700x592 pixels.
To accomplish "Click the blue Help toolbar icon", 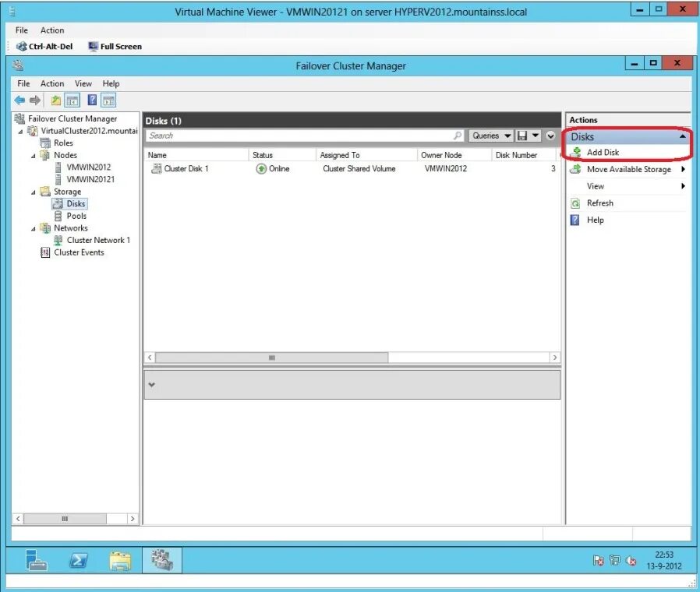I will pos(92,100).
